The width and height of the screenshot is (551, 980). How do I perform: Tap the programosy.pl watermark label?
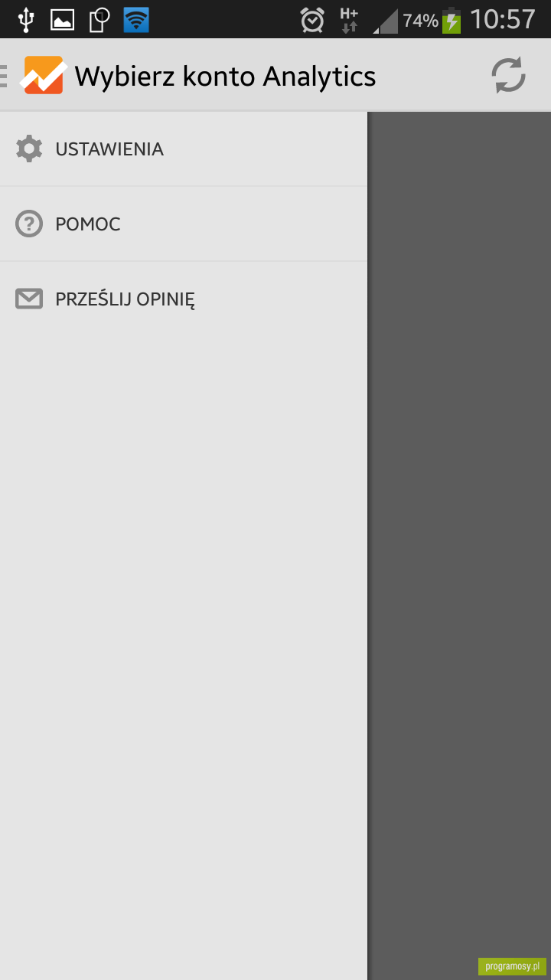coord(512,966)
